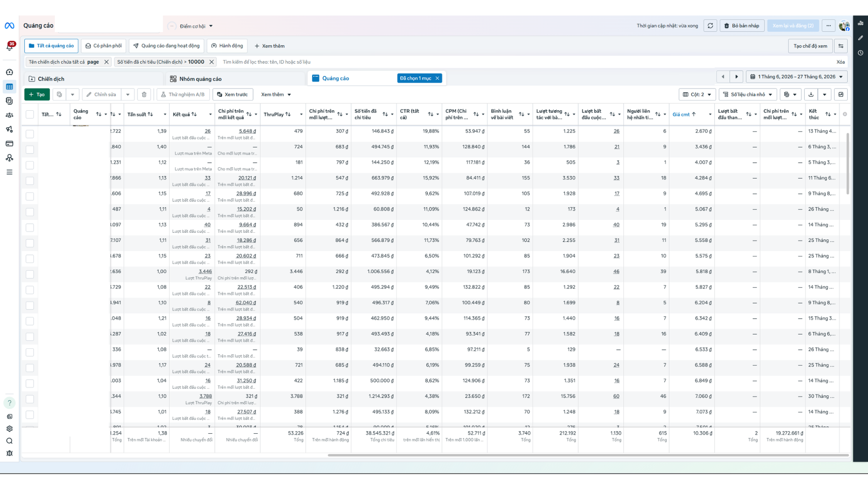868x488 pixels.
Task: Expand the arrow next to the export button
Action: click(x=825, y=94)
